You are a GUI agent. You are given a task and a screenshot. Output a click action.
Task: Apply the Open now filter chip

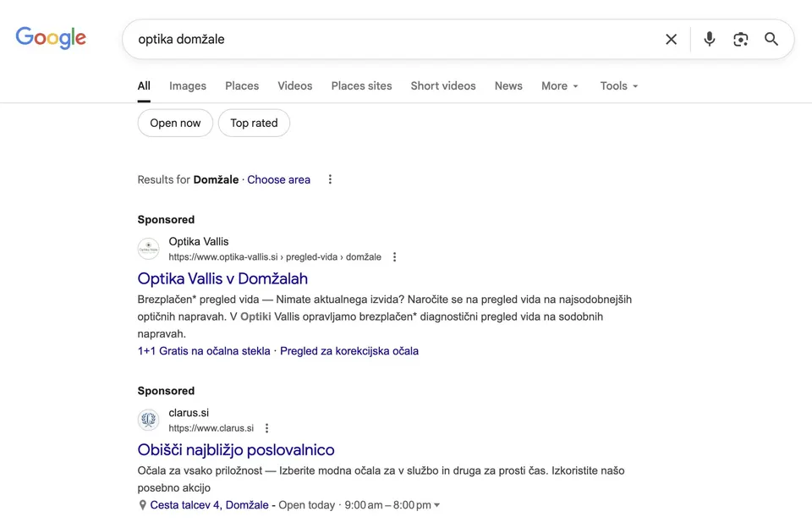(x=175, y=123)
